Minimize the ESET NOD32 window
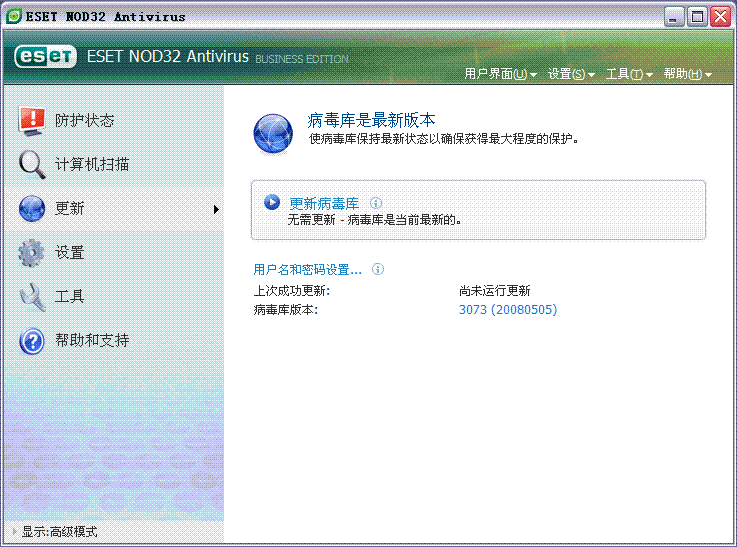This screenshot has width=737, height=547. [674, 17]
